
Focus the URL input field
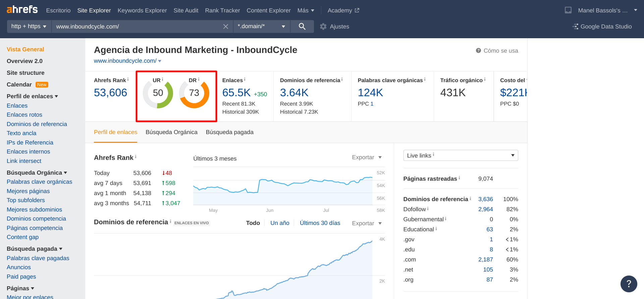138,26
